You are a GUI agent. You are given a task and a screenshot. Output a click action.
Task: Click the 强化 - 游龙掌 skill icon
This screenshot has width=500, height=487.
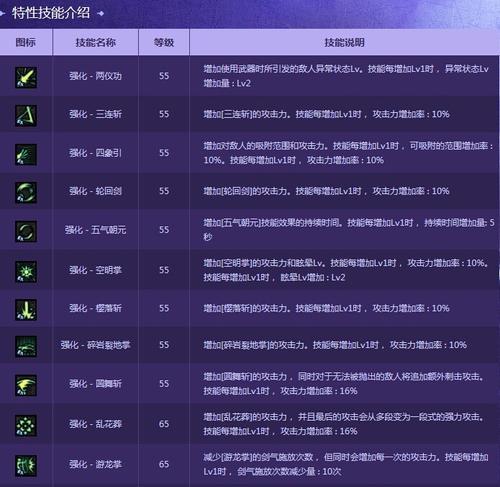(26, 466)
